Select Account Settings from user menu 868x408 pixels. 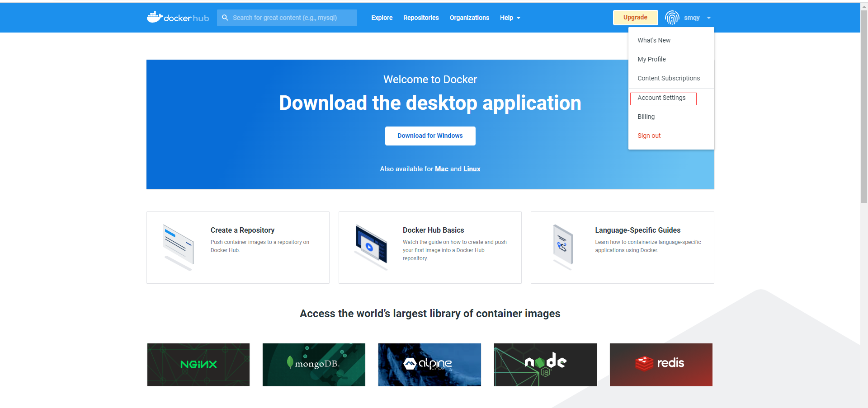(x=661, y=98)
